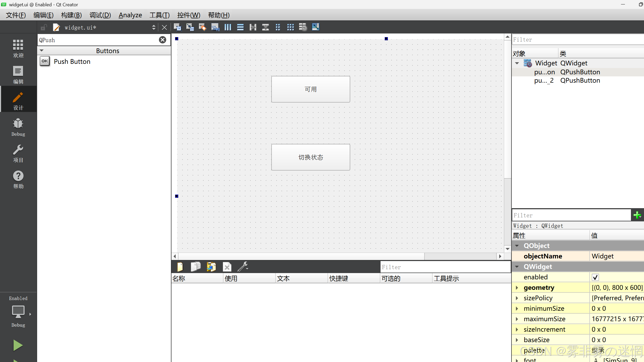Click the new action icon in Action Editor
644x362 pixels.
coord(180,267)
